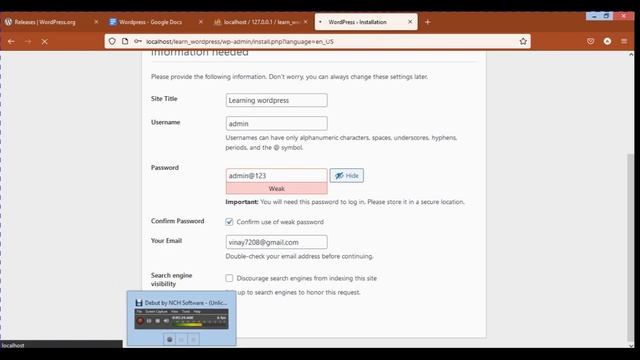Uncheck Confirm use of weak password
Screen dimensions: 640x360
(x=229, y=222)
